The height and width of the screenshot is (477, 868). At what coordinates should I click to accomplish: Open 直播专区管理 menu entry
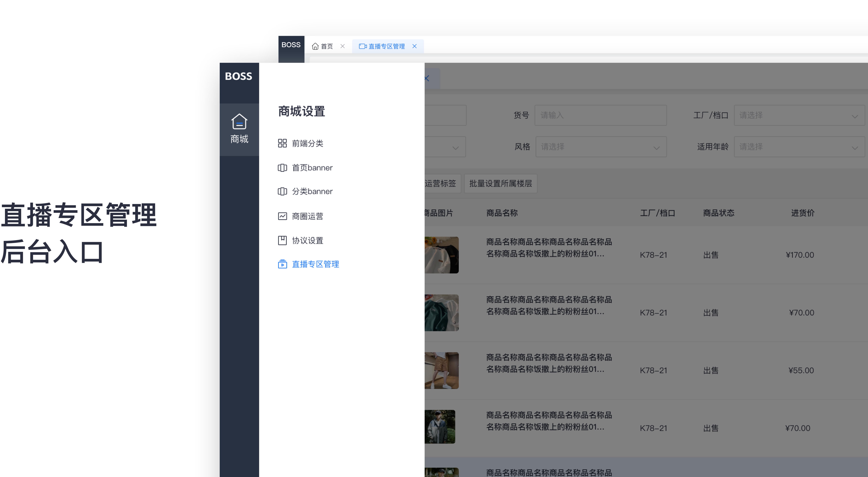(x=315, y=264)
